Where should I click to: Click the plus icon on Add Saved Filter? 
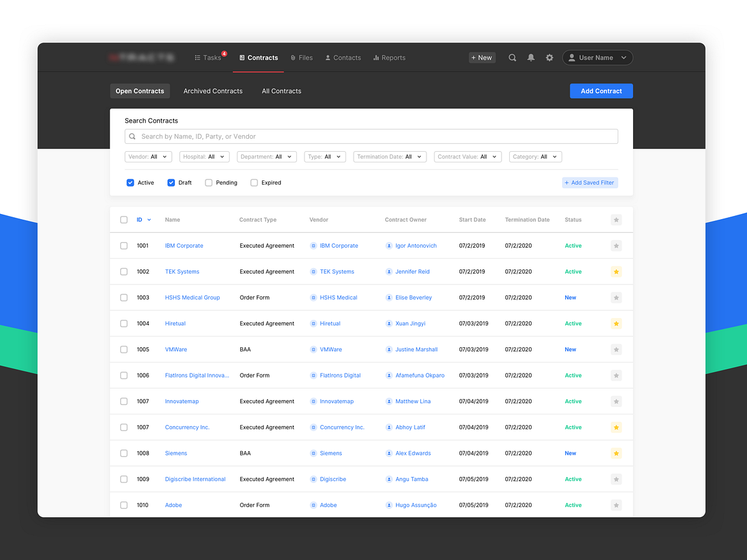[568, 182]
